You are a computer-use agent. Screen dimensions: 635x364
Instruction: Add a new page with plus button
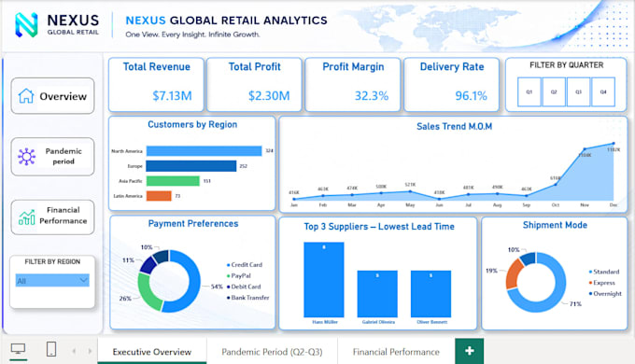470,351
